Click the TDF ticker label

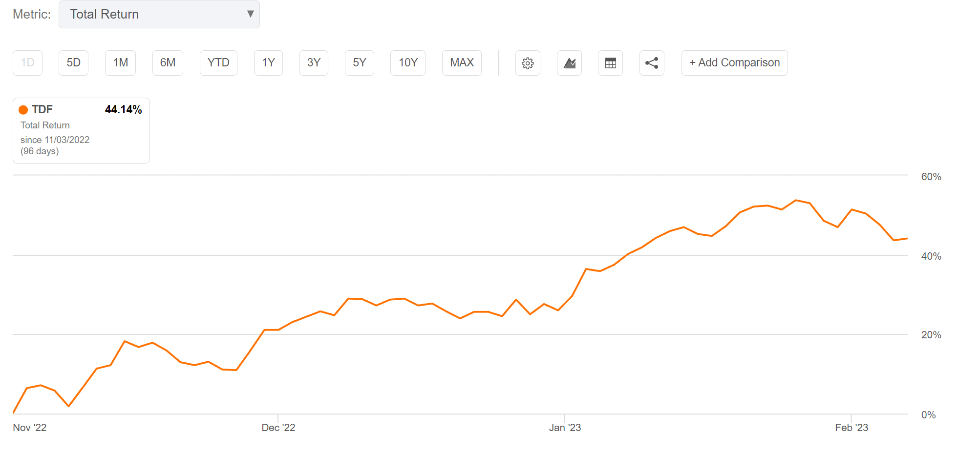coord(42,110)
